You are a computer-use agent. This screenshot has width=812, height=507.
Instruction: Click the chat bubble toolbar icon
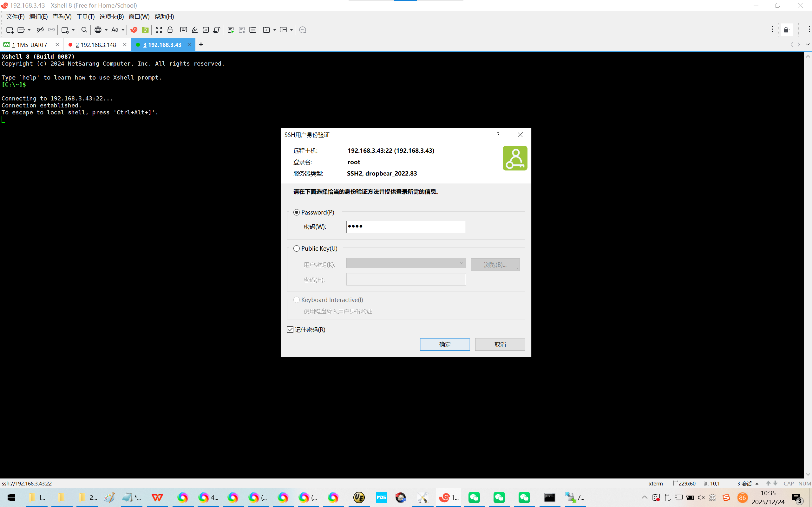302,30
